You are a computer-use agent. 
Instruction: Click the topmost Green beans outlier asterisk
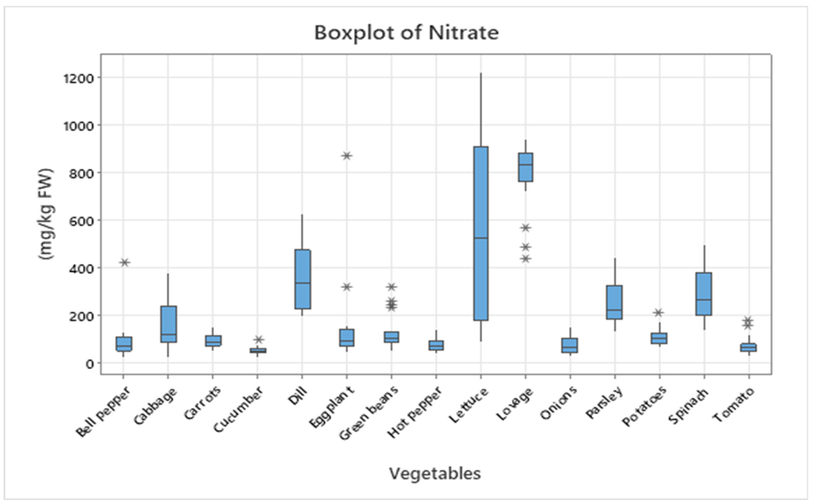(392, 287)
